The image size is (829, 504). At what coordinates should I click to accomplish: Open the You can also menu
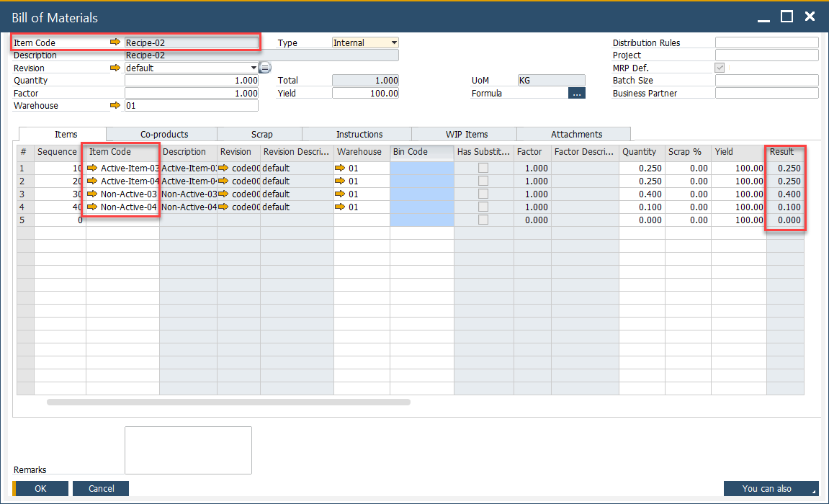point(771,489)
